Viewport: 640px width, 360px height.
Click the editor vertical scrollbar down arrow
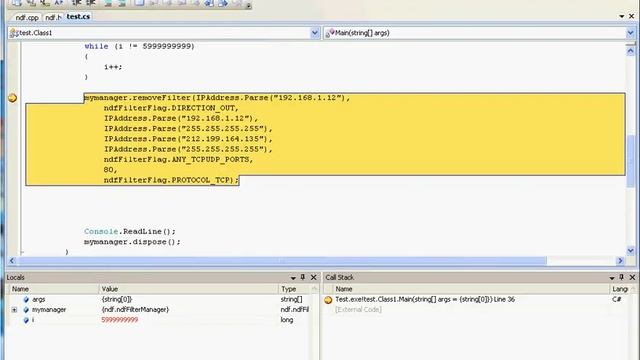631,251
